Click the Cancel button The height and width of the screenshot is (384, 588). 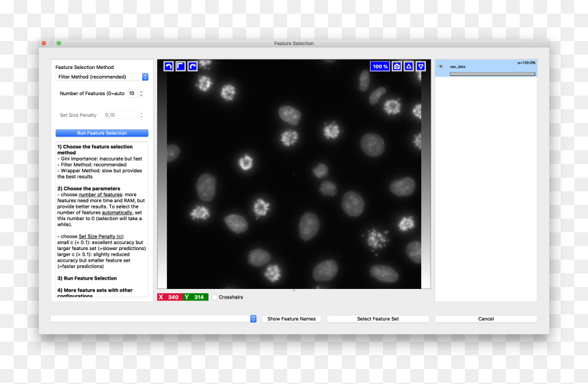tap(486, 319)
